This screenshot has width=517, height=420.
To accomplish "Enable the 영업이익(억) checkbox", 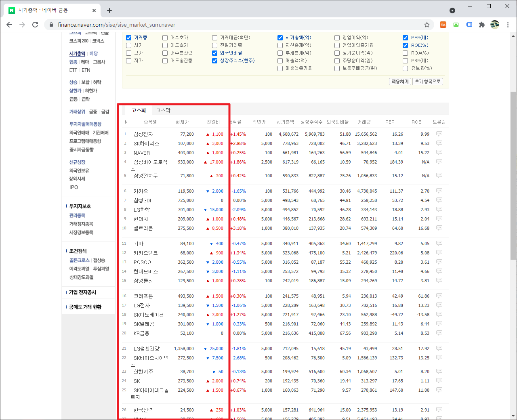I will 337,38.
